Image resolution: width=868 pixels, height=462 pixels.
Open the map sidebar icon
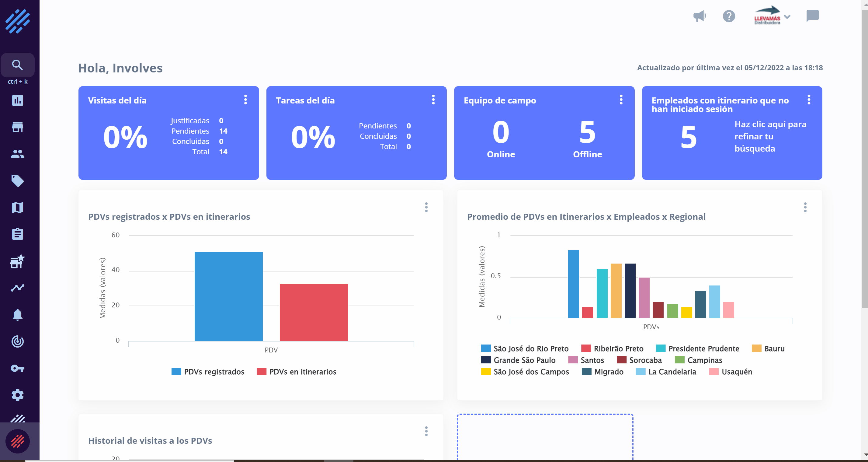18,207
